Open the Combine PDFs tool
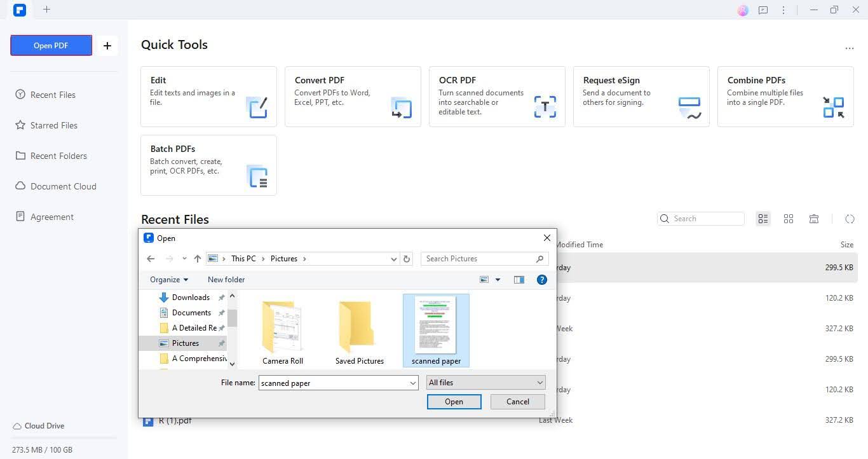This screenshot has width=868, height=459. [785, 95]
